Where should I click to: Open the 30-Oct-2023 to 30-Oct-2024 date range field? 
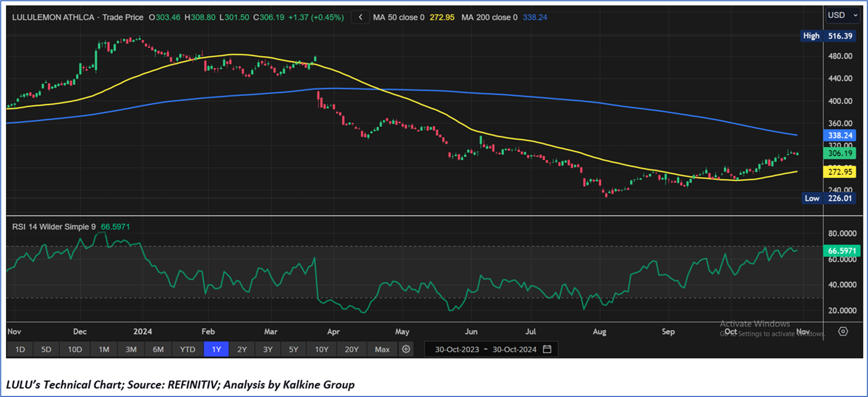491,350
